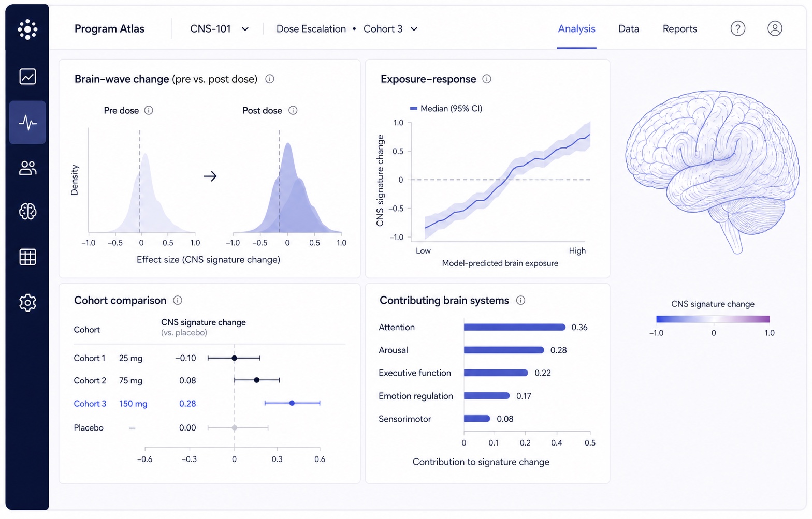Viewport: 812px width, 519px height.
Task: Click the Arousal contribution bar
Action: (x=504, y=350)
